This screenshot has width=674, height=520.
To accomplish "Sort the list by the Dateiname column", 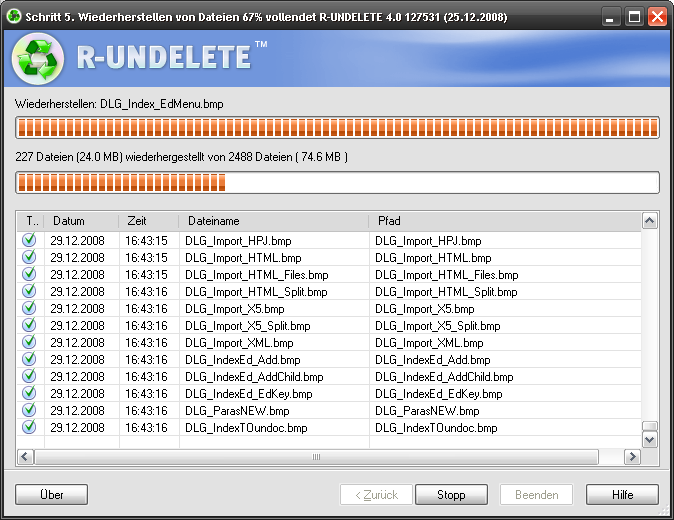I will [274, 221].
